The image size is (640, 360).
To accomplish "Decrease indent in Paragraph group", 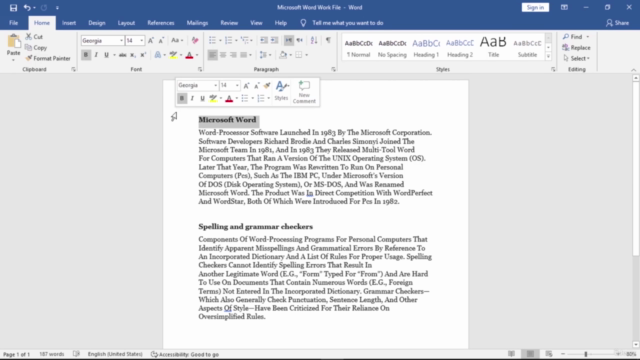I will click(264, 40).
